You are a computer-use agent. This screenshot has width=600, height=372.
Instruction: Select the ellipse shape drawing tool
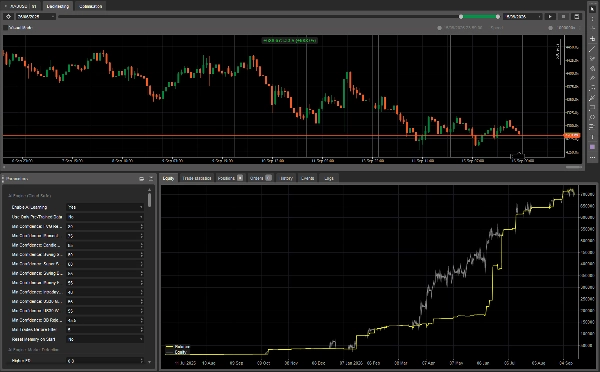pyautogui.click(x=592, y=117)
